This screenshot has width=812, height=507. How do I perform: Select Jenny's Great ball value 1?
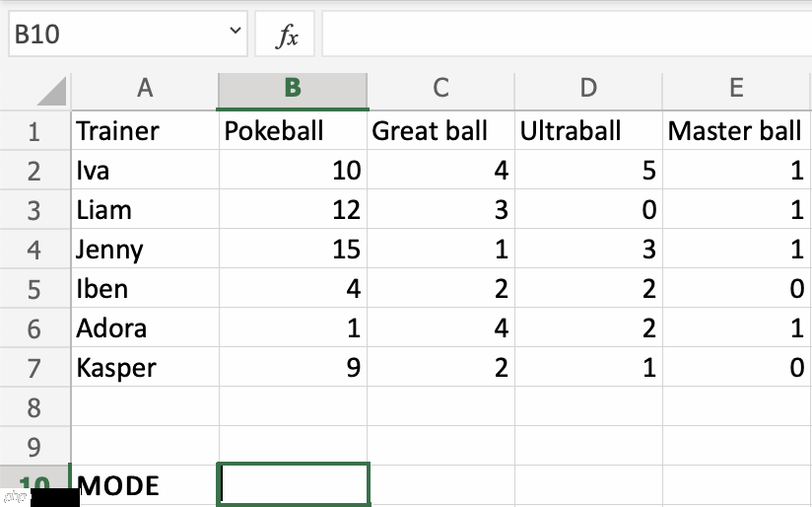click(x=440, y=249)
